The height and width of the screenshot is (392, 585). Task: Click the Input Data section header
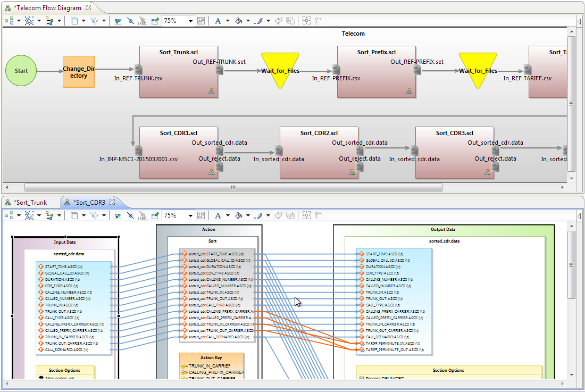(65, 242)
